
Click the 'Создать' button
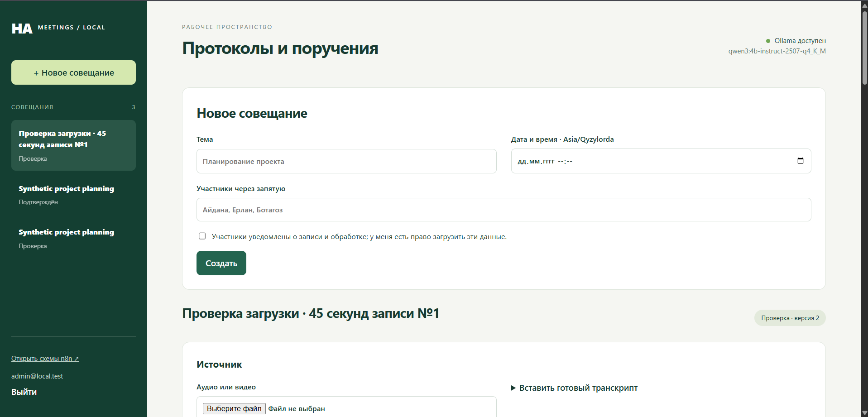coord(221,263)
